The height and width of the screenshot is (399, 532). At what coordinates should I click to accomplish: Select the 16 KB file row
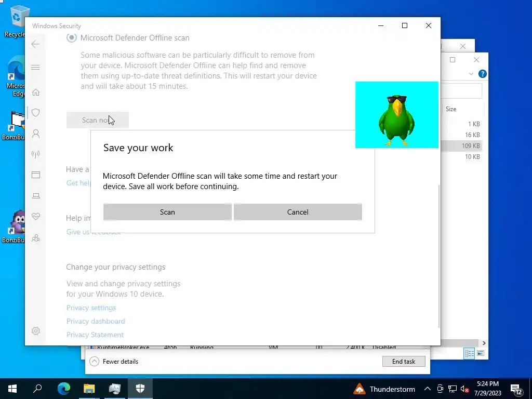click(x=462, y=135)
